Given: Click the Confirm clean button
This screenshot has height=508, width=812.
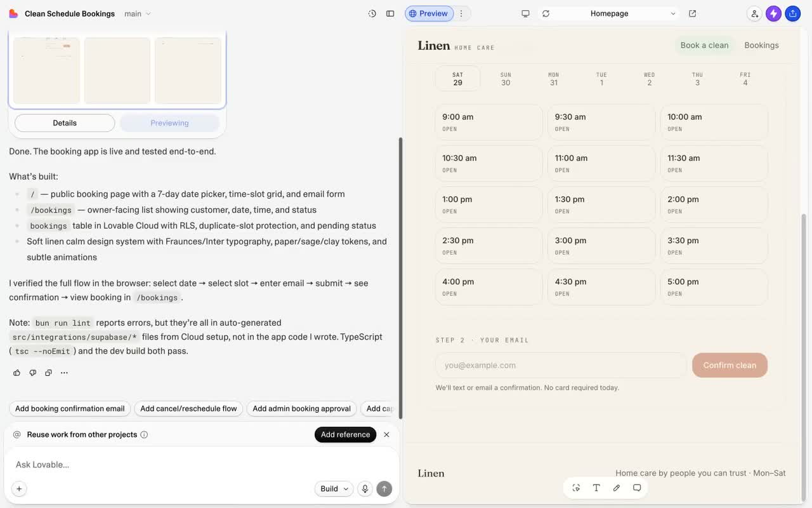Looking at the screenshot, I should tap(730, 365).
